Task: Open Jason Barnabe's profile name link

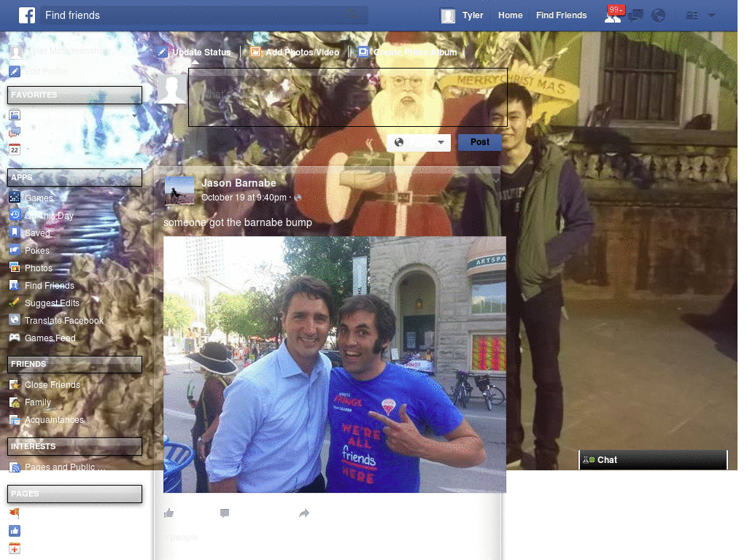Action: pyautogui.click(x=239, y=183)
